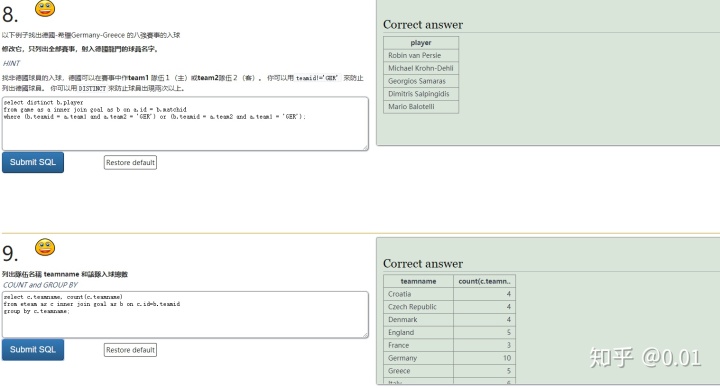Click the 'player' column header
This screenshot has height=388, width=720.
point(421,43)
